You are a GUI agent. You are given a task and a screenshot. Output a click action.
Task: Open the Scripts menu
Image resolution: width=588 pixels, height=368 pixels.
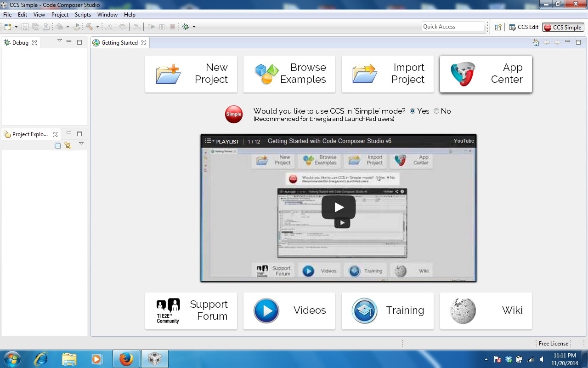point(83,15)
